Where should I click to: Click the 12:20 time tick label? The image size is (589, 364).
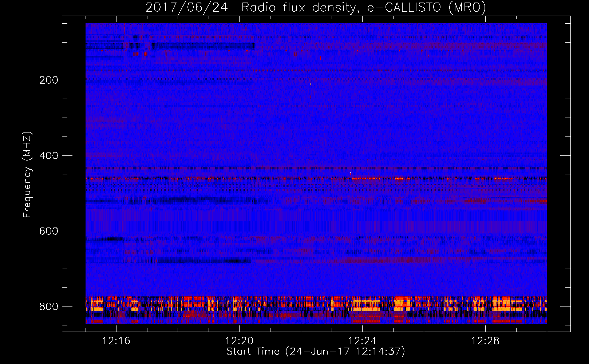pyautogui.click(x=240, y=341)
